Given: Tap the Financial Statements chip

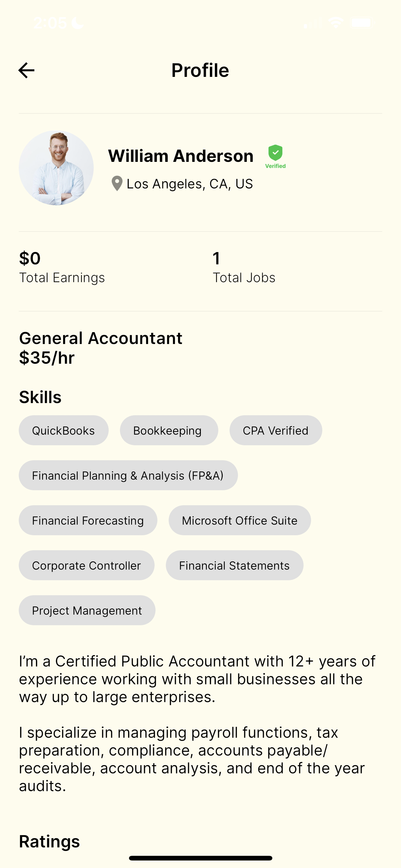Looking at the screenshot, I should tap(234, 565).
